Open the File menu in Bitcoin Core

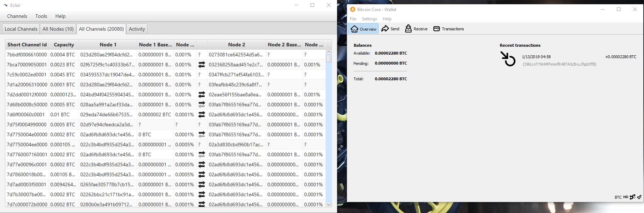(353, 19)
